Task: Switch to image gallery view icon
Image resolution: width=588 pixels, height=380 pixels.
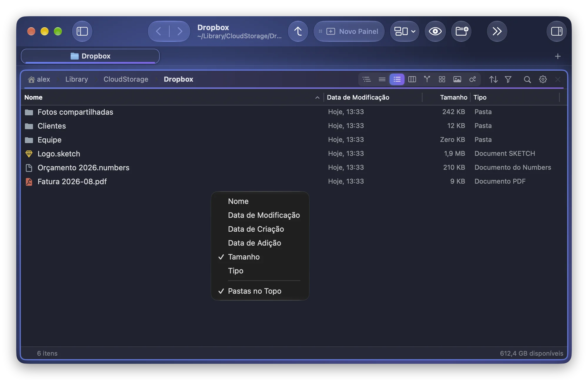Action: 457,79
